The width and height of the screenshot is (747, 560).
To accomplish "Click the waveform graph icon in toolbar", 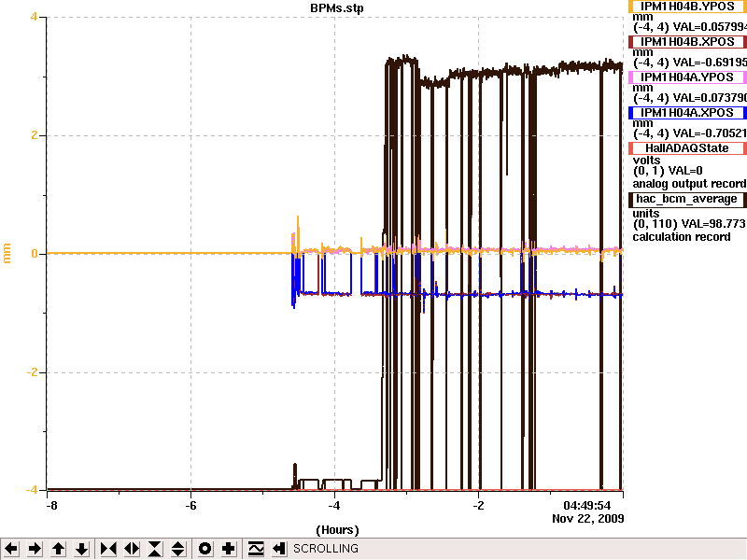I will [256, 549].
